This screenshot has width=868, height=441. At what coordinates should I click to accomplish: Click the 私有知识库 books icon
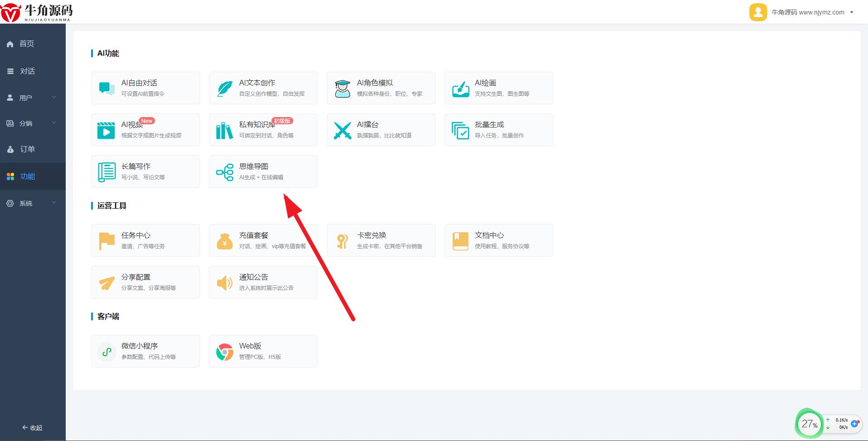click(x=224, y=130)
